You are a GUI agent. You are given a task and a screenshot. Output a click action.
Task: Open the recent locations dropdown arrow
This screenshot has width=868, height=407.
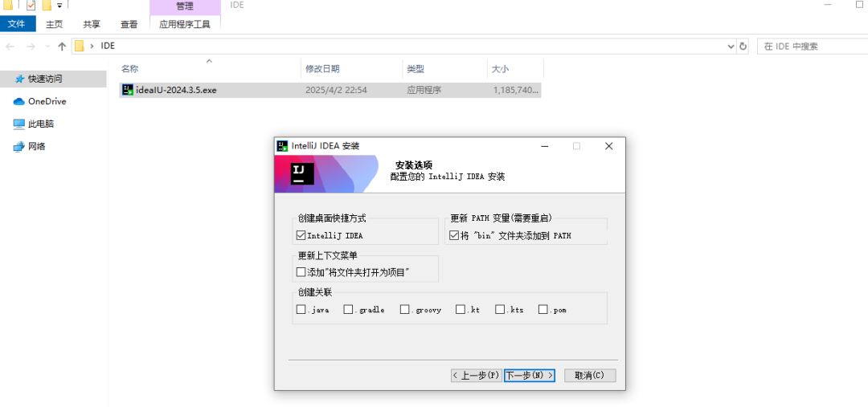click(x=47, y=47)
